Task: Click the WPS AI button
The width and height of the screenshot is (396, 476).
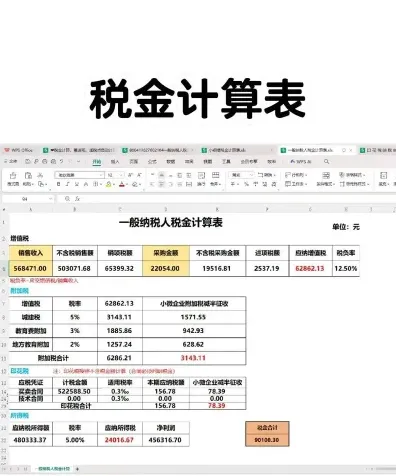Action: click(x=300, y=161)
